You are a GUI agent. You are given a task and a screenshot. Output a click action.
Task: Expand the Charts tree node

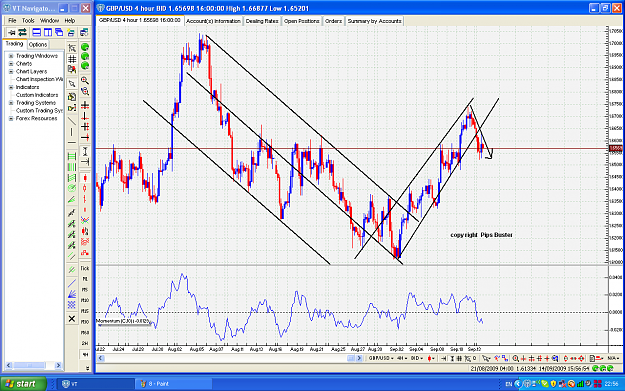11,64
